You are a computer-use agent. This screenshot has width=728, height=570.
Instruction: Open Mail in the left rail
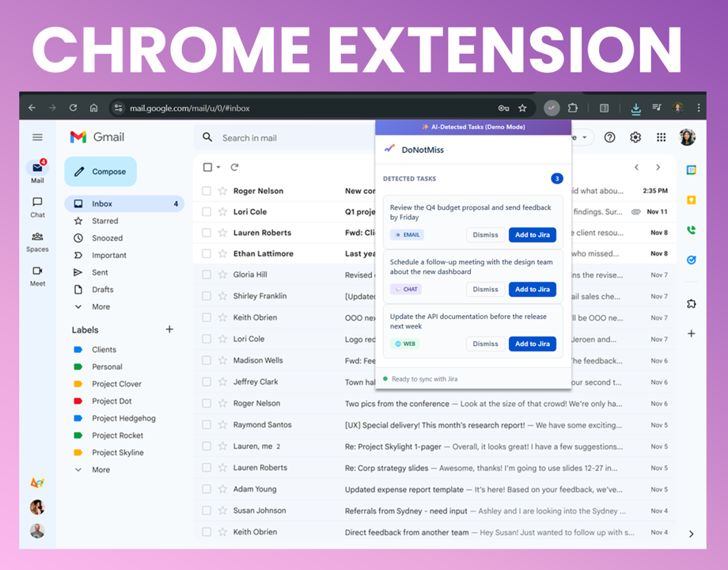pyautogui.click(x=38, y=172)
